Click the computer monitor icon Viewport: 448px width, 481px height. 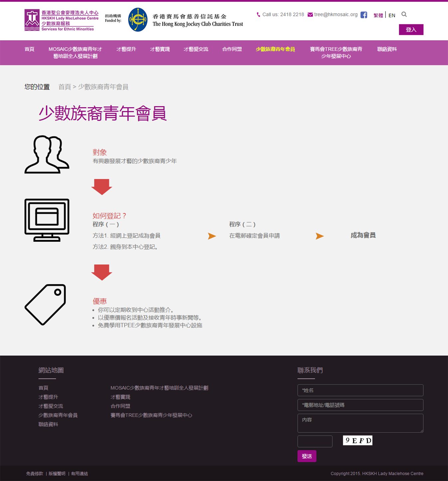[47, 220]
